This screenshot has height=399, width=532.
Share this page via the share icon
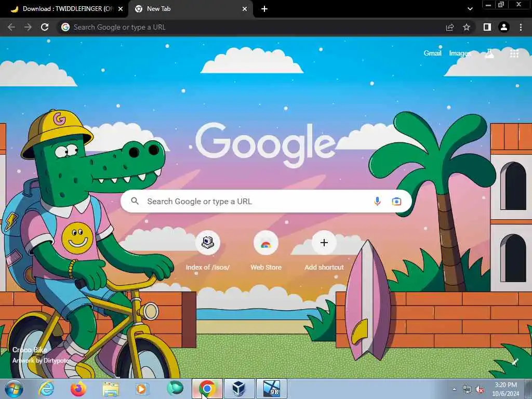pyautogui.click(x=450, y=27)
